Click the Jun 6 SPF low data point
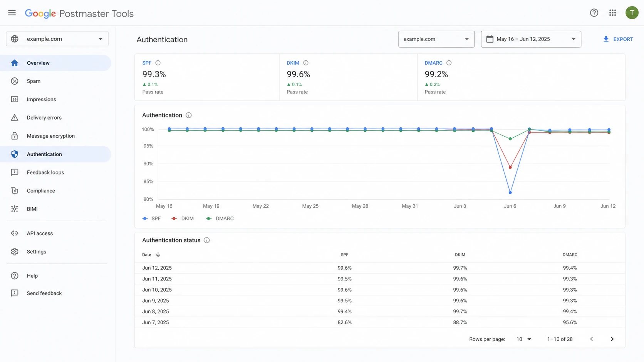 [510, 192]
